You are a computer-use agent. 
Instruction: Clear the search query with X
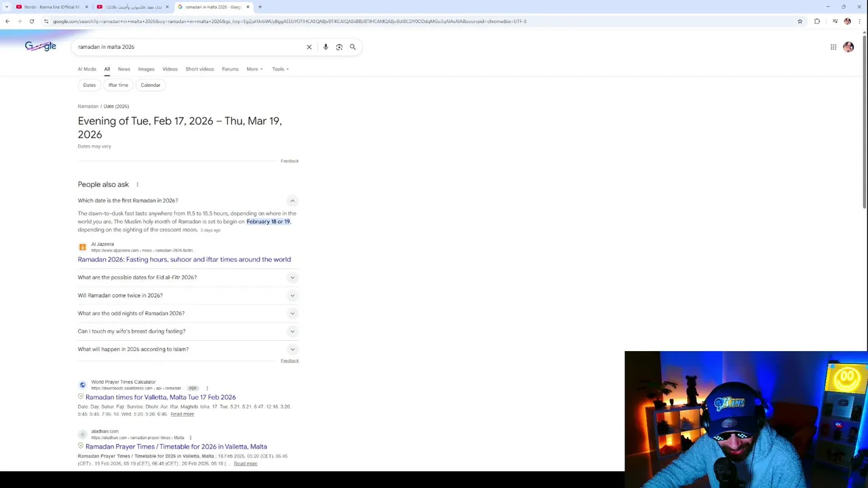tap(309, 47)
